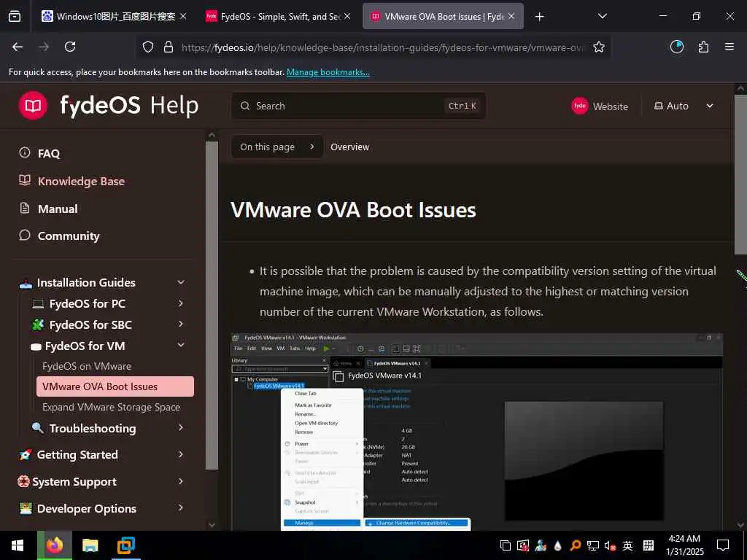Screen dimensions: 747x560
Task: Reload the current page
Action: point(70,47)
